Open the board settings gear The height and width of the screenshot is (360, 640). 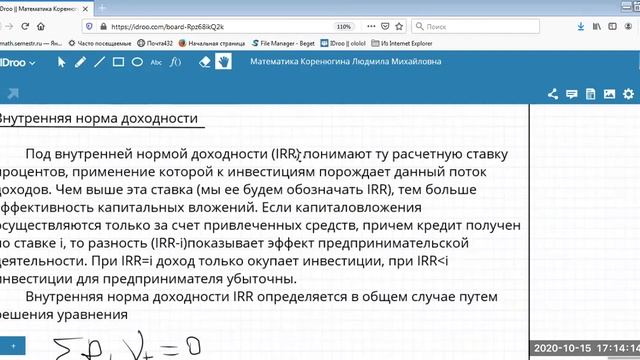[x=629, y=94]
